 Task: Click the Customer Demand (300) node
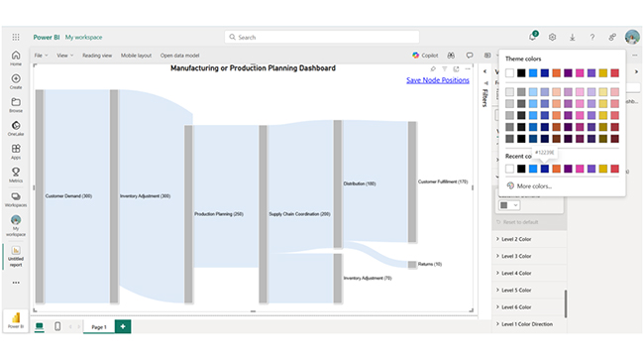[40, 196]
